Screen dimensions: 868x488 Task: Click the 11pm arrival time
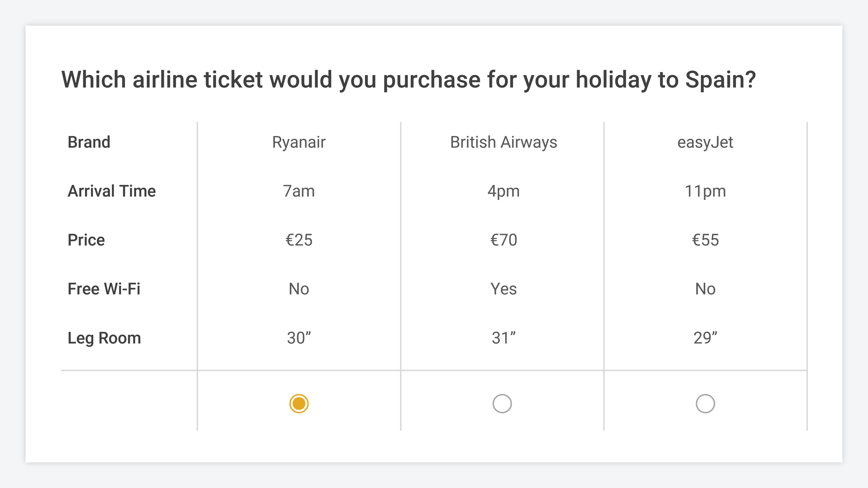705,192
